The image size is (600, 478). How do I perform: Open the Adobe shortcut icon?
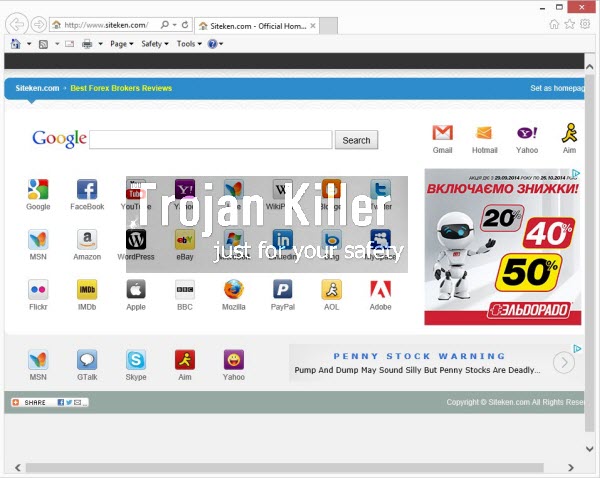click(x=380, y=290)
